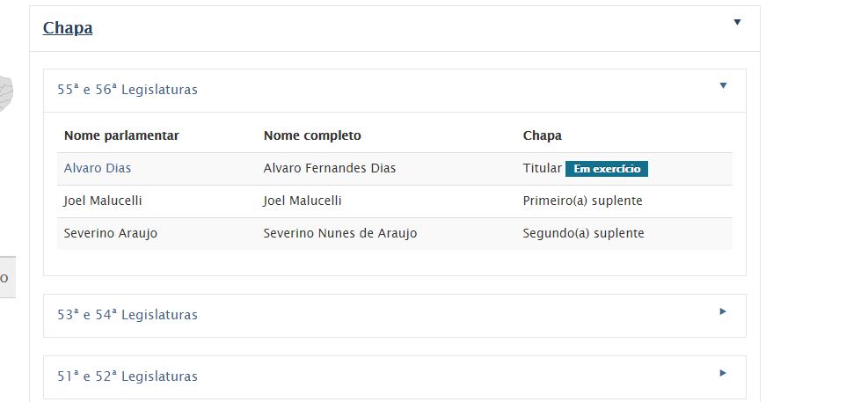Click the Nome parlamentar column header
Viewport: 868px width, 402px height.
pyautogui.click(x=121, y=135)
